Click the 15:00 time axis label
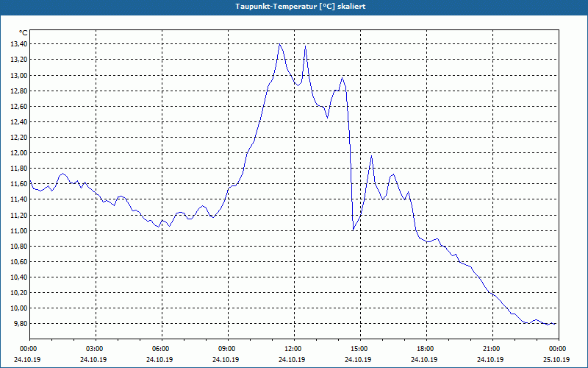 click(358, 349)
